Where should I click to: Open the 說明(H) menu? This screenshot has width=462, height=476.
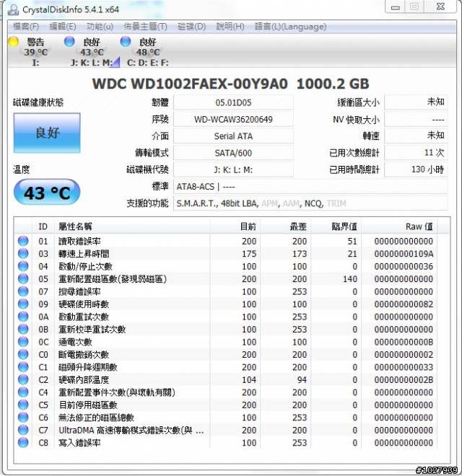(x=230, y=27)
